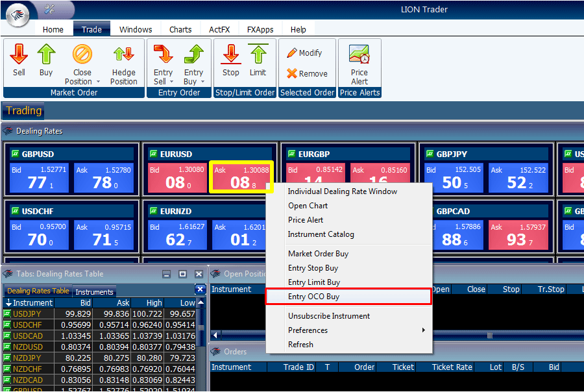Screen dimensions: 584x392
Task: Click the green icon in the USDJPY table row
Action: click(7, 313)
